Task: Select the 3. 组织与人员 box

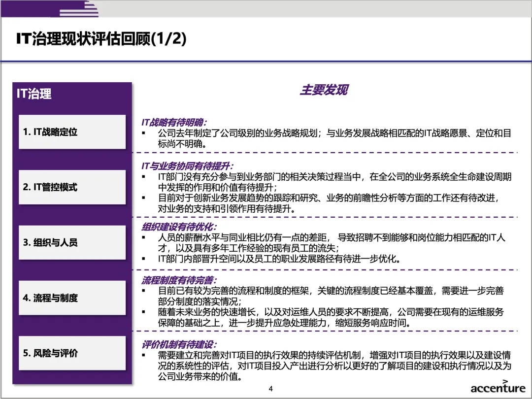Action: tap(72, 242)
